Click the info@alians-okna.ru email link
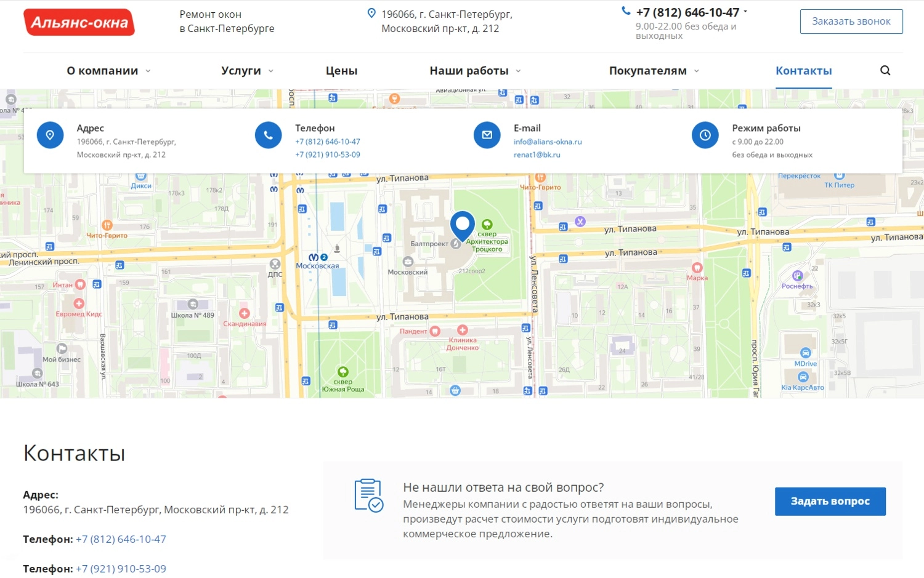 click(548, 142)
